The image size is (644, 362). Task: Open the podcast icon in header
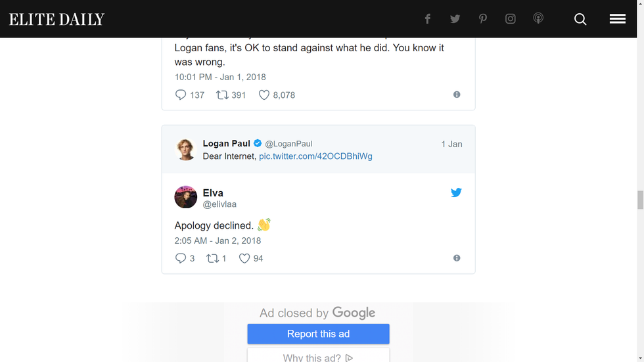(538, 19)
